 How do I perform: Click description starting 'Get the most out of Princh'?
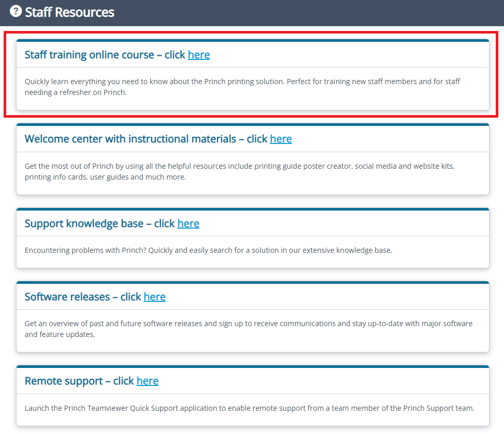[x=240, y=171]
